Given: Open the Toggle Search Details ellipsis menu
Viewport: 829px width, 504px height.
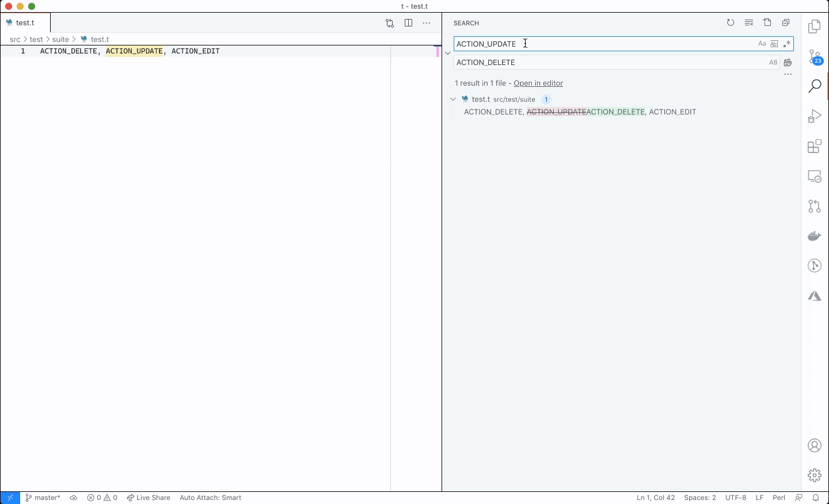Looking at the screenshot, I should [x=788, y=74].
